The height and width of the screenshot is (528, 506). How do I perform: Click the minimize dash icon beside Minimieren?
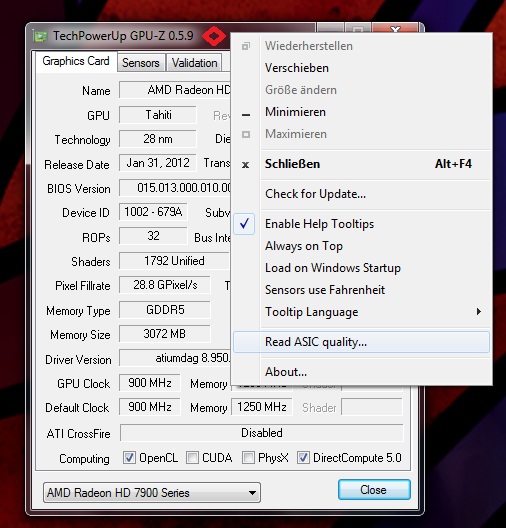[246, 115]
